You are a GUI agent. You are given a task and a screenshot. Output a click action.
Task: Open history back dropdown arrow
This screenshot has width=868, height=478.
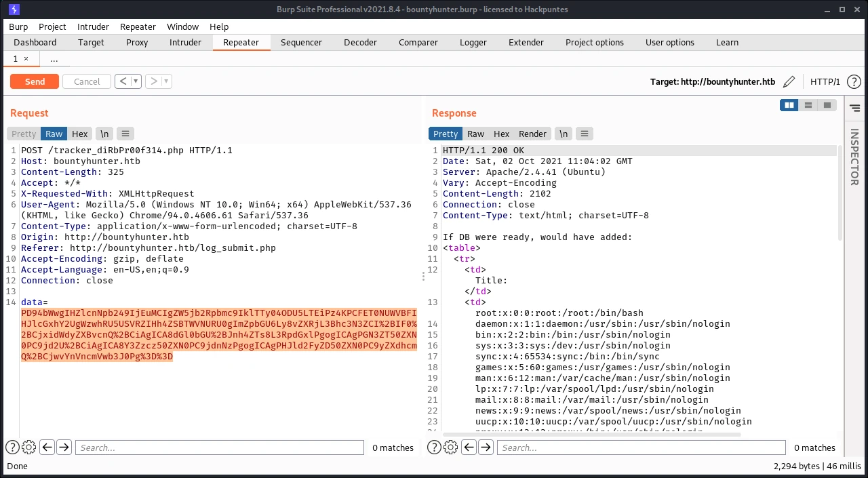coord(136,81)
